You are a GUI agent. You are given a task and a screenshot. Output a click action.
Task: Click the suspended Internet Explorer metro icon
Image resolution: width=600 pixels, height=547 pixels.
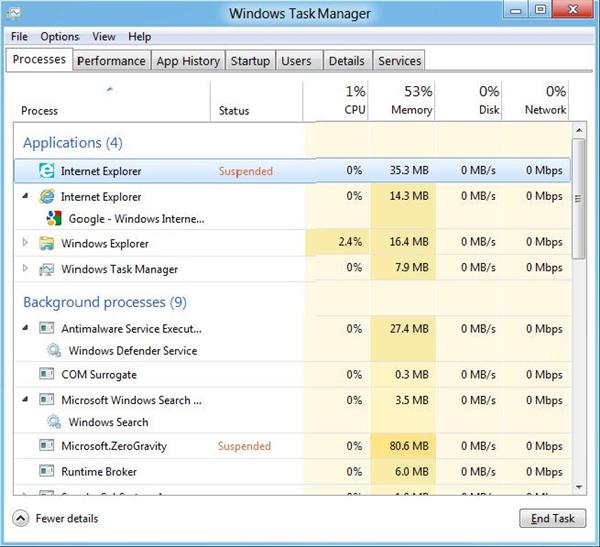point(47,171)
